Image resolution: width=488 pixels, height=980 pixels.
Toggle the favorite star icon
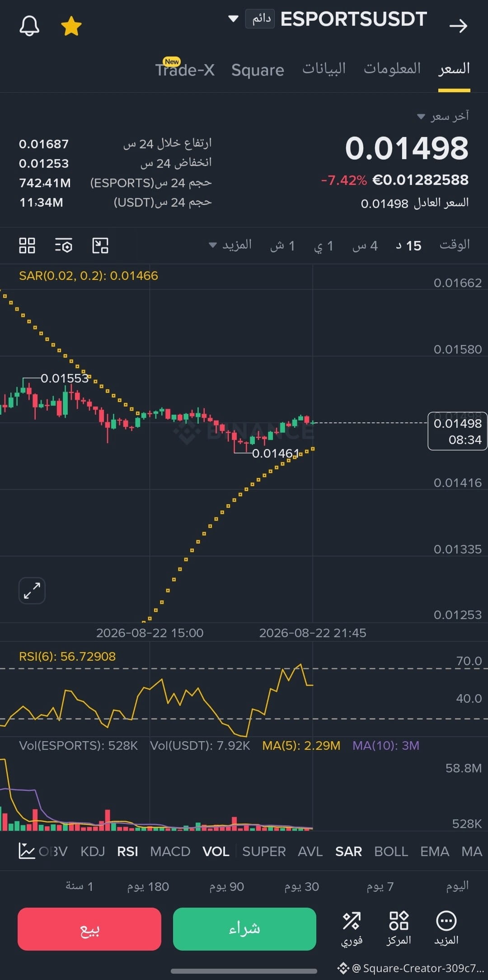point(71,26)
